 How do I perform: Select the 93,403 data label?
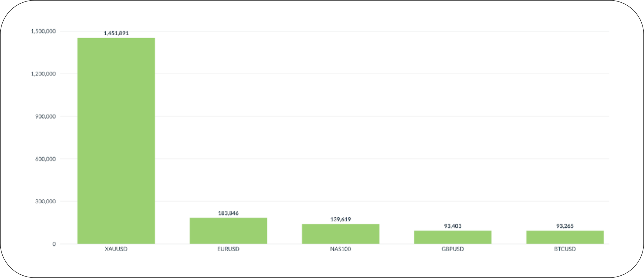452,226
